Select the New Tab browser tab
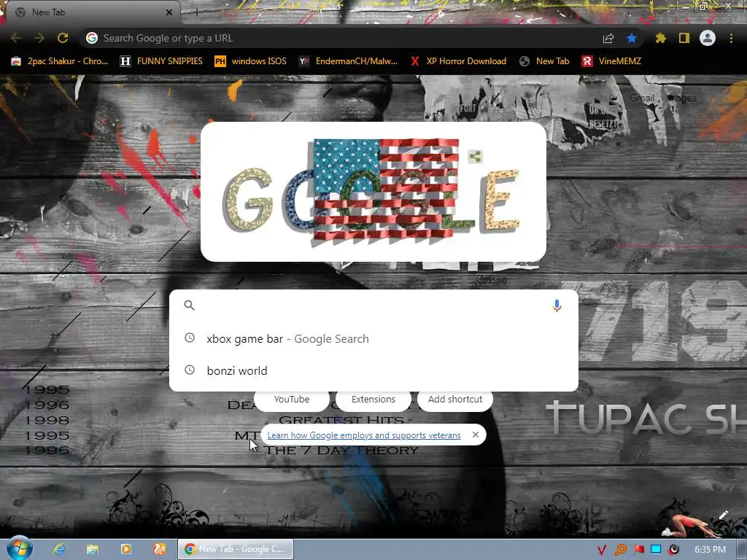Screen dimensions: 747x560 (93, 12)
